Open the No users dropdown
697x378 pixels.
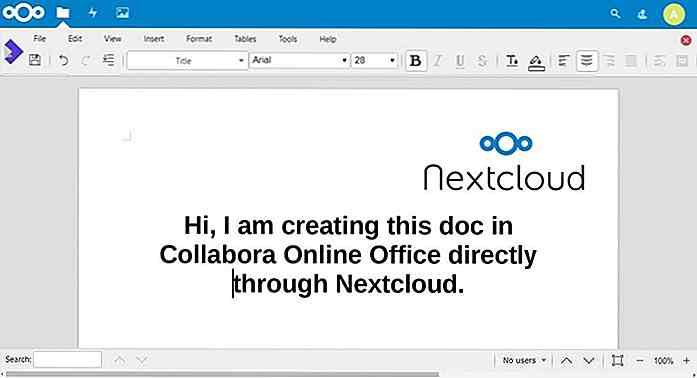(524, 360)
